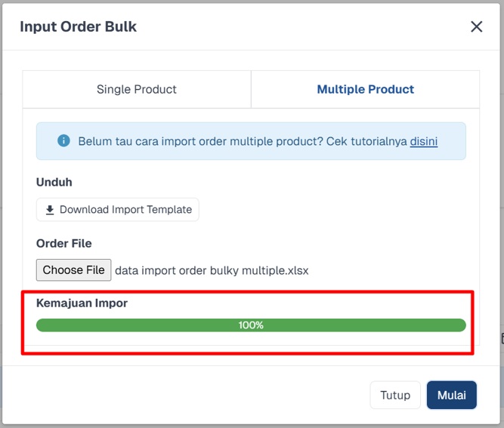The height and width of the screenshot is (428, 504).
Task: Click the left end of progress bar
Action: tap(42, 325)
